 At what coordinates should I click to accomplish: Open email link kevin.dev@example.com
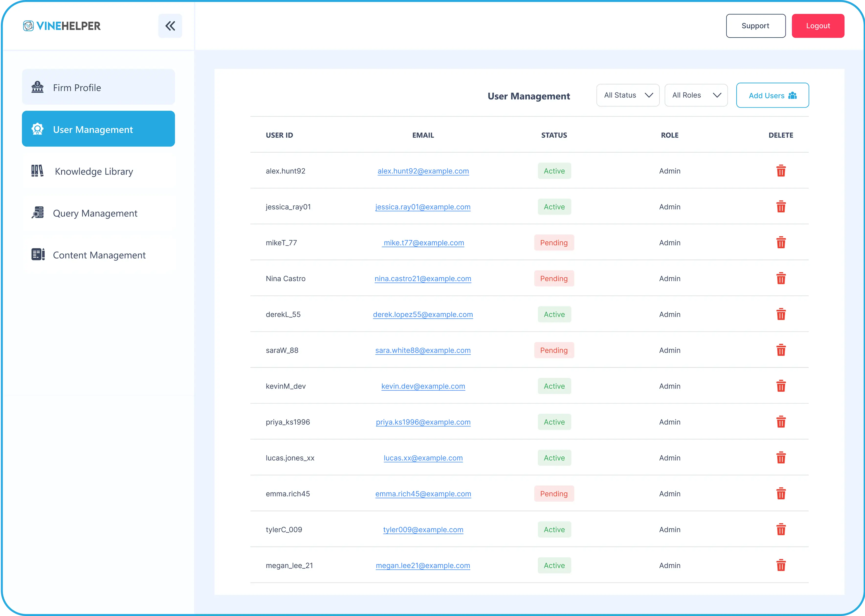point(423,386)
